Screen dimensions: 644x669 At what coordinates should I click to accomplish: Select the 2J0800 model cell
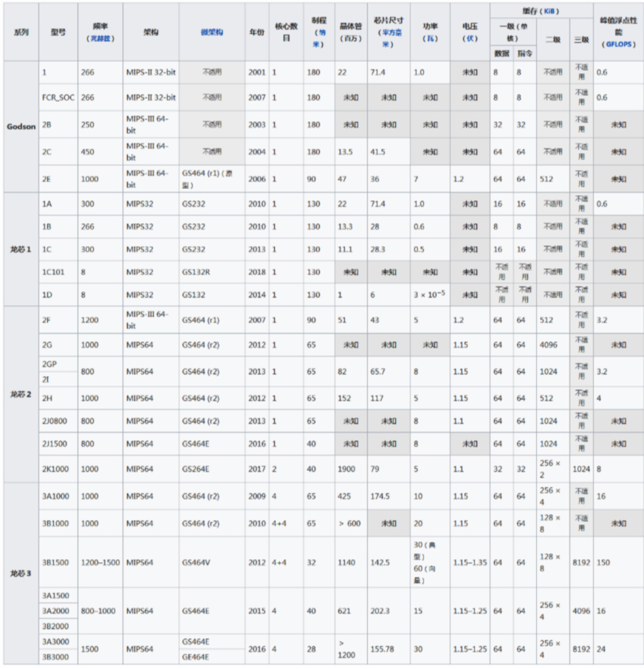click(58, 421)
